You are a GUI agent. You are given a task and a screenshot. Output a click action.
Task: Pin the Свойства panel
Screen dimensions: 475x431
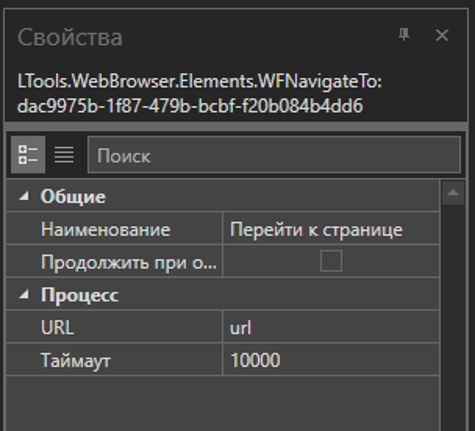[x=404, y=35]
